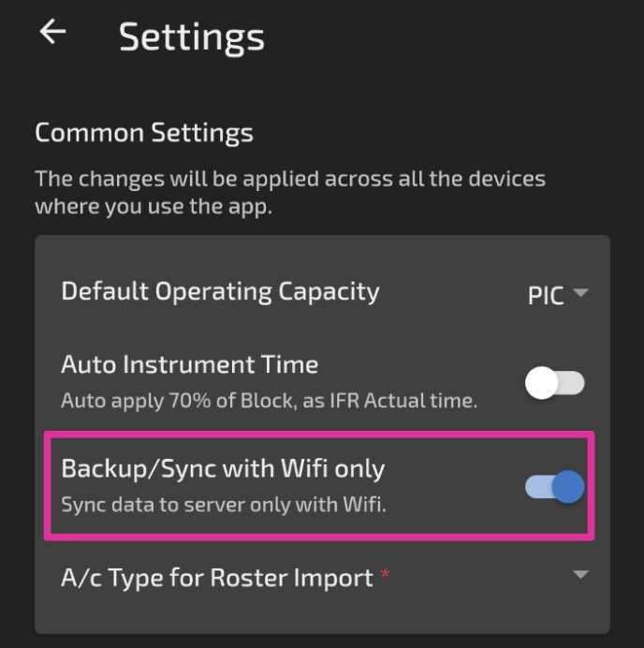Expand A/c Type for Roster Import arrow
This screenshot has height=648, width=644.
click(580, 574)
